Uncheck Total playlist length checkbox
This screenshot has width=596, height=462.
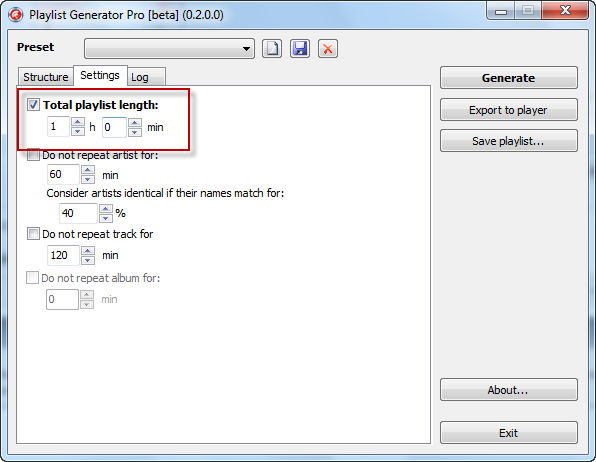click(33, 105)
